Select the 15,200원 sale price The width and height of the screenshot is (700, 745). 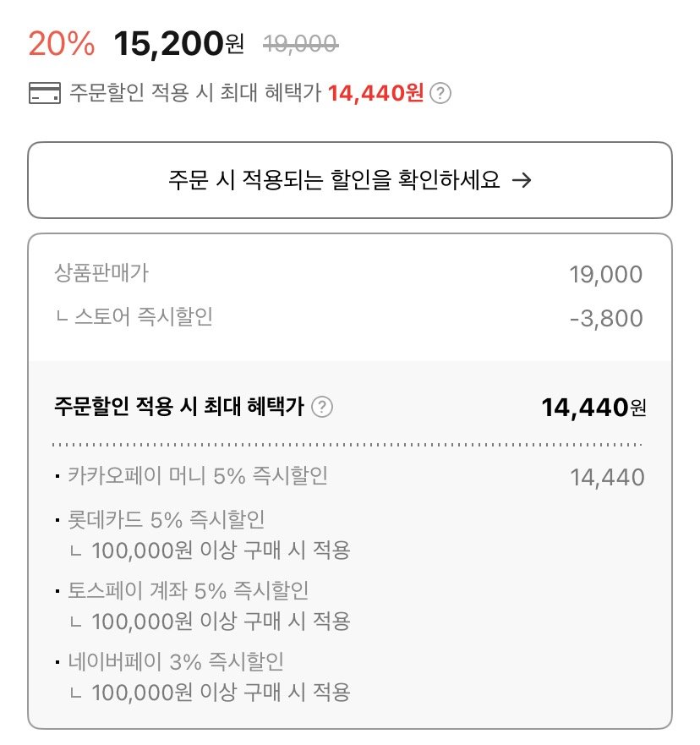(x=179, y=44)
